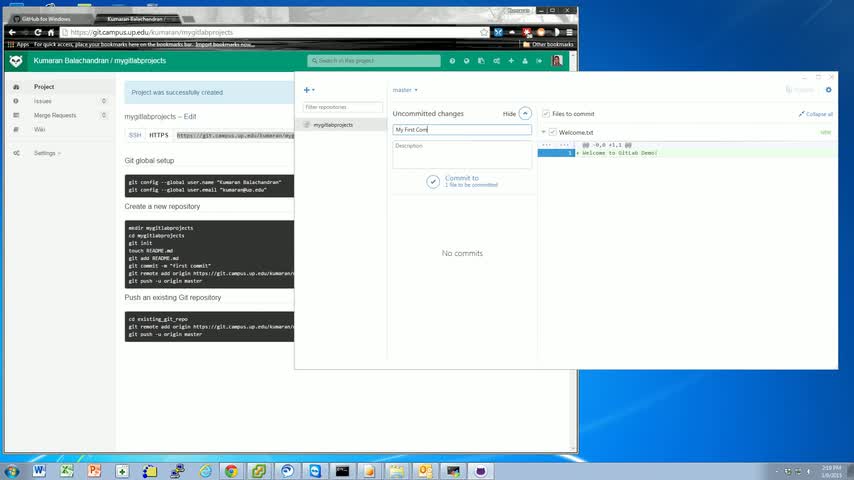Image resolution: width=854 pixels, height=480 pixels.
Task: Click Chrome home button
Action: click(x=51, y=32)
